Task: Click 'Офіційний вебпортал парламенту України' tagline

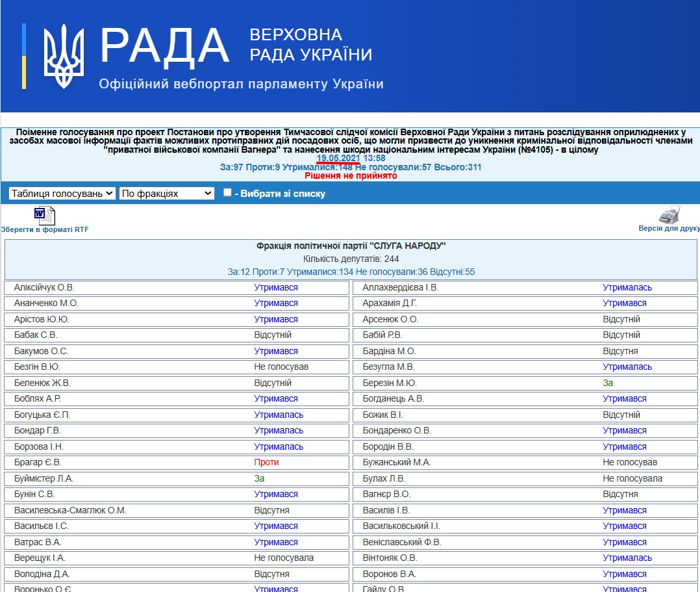Action: (241, 84)
